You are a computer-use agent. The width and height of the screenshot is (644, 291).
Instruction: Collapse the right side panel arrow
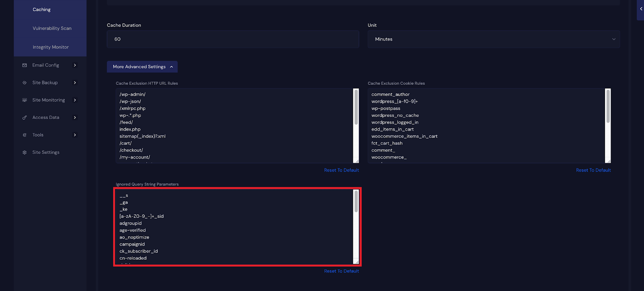(x=641, y=9)
